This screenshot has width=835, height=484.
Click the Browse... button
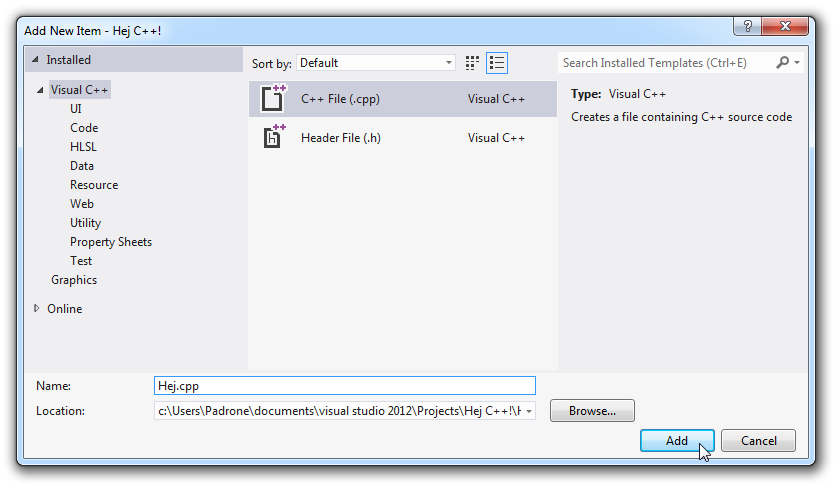[592, 411]
